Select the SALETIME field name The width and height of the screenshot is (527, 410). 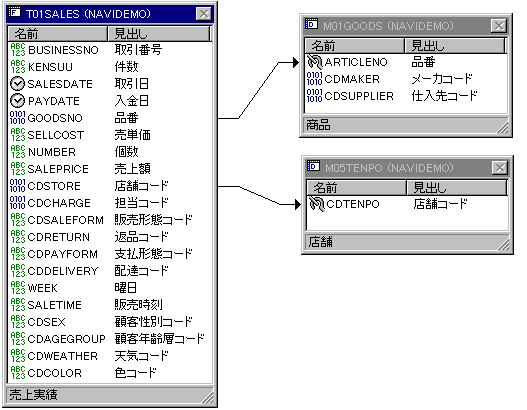coord(54,305)
